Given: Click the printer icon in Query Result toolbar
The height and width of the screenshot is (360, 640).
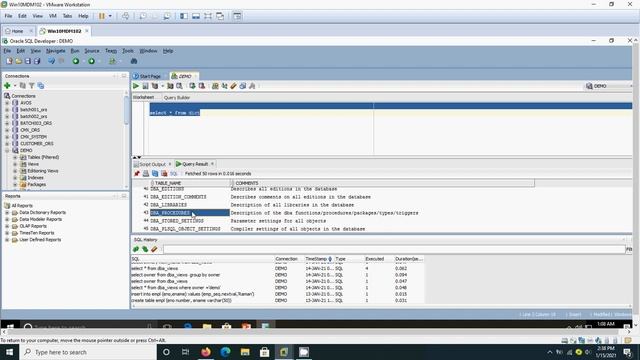Looking at the screenshot, I should [146, 173].
